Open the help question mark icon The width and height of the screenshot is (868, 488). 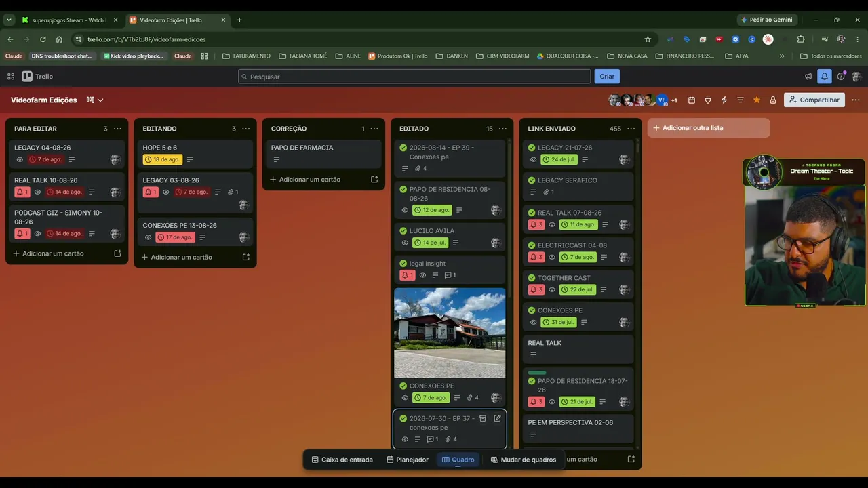[841, 77]
